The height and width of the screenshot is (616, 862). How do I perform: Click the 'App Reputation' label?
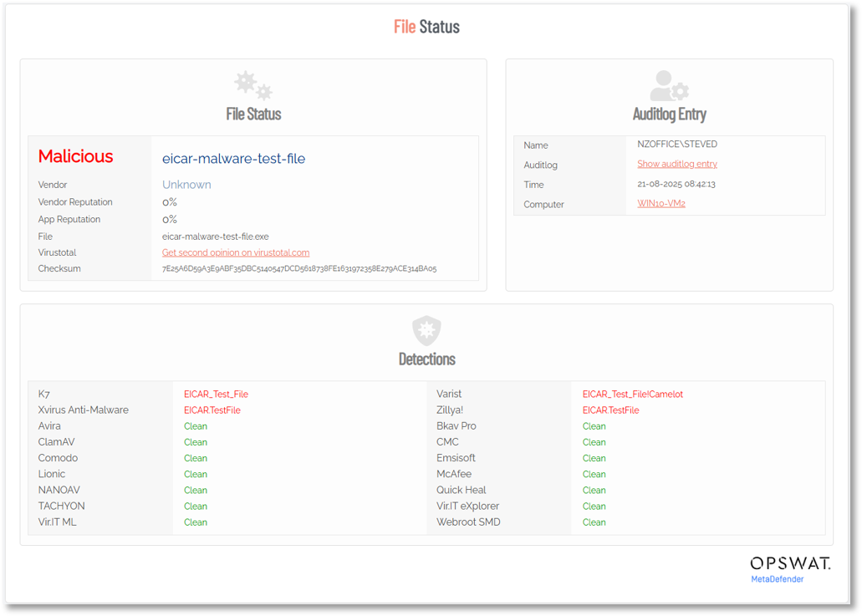pyautogui.click(x=69, y=219)
